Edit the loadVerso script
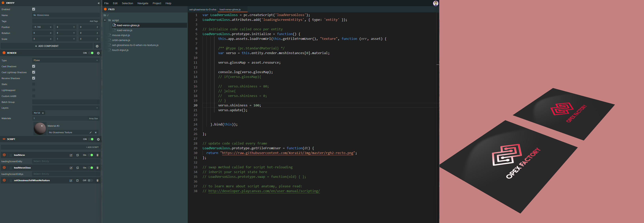Screen dimensions: 644x223 pos(71,155)
